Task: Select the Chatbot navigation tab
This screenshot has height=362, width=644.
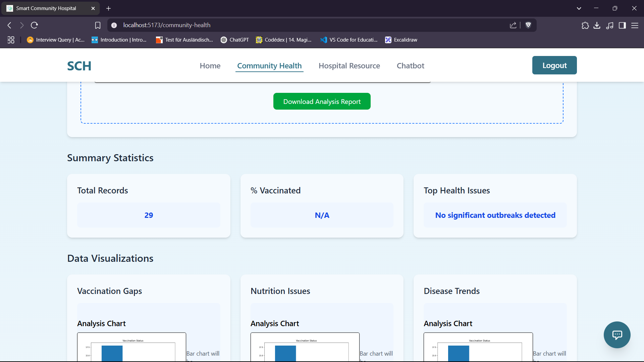Action: coord(410,66)
